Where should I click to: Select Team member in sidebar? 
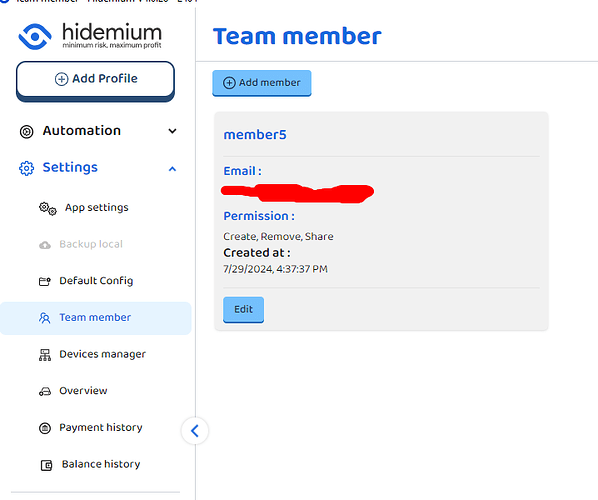click(95, 318)
